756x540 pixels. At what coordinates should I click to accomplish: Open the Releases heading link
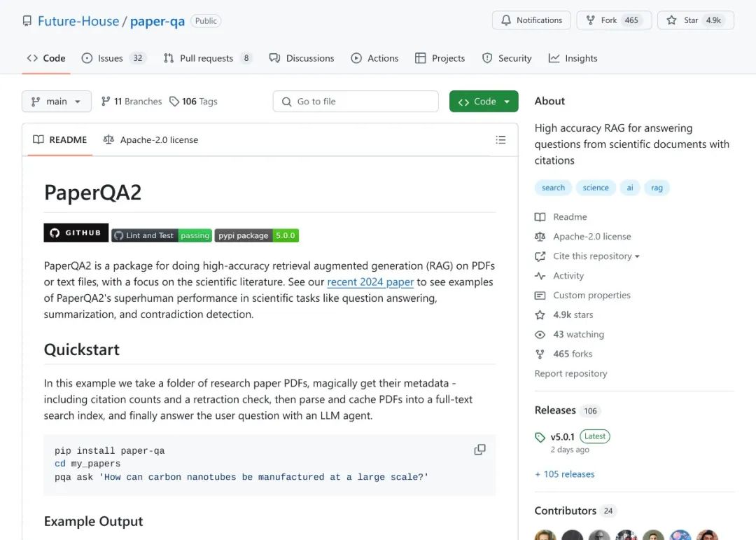(x=566, y=410)
